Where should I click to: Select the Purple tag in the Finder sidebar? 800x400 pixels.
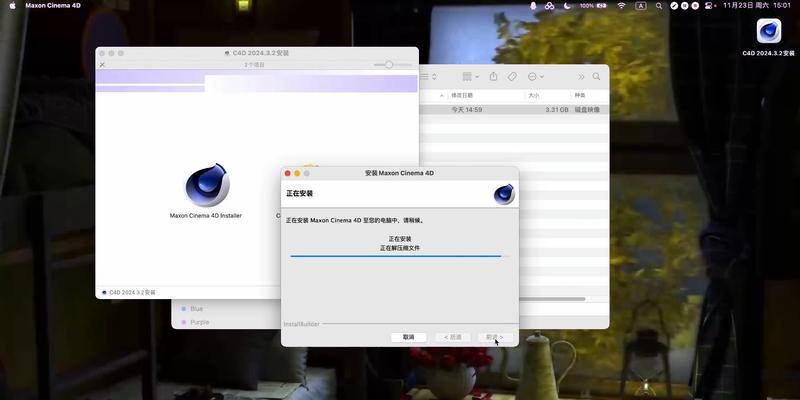coord(195,322)
